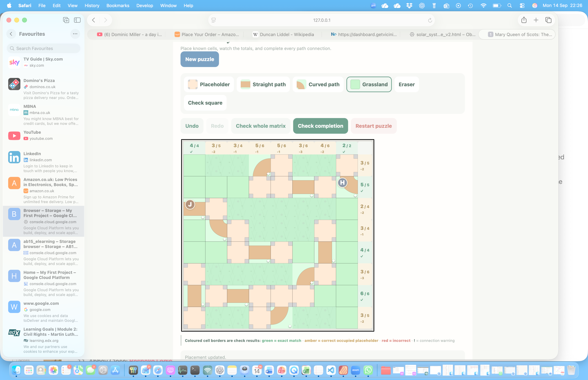Open TV Guide Sky.com favourite

[x=43, y=62]
